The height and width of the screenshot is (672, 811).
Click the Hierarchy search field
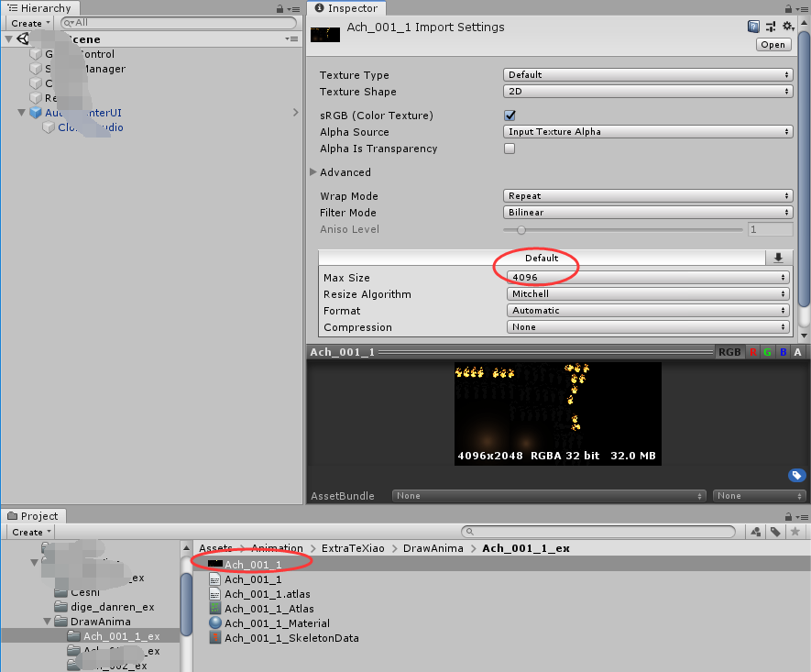point(179,23)
